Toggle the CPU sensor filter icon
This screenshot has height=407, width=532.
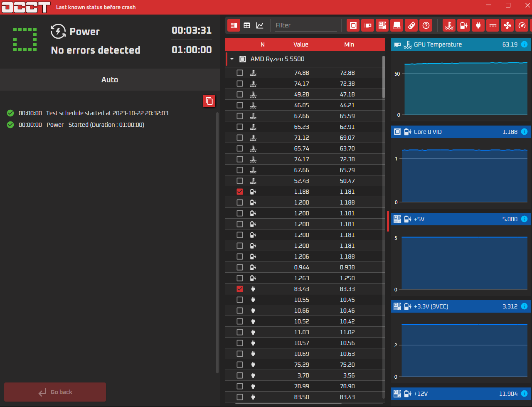click(353, 25)
